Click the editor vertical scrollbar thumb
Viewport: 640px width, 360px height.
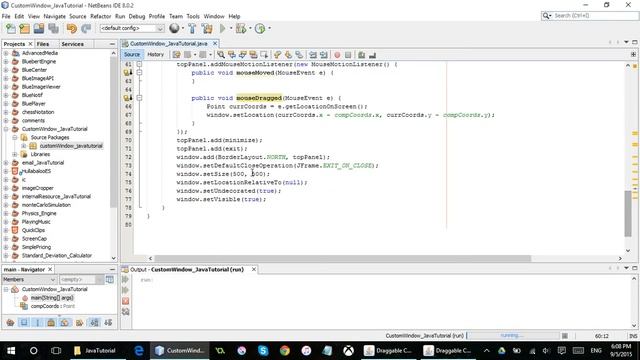click(x=628, y=213)
